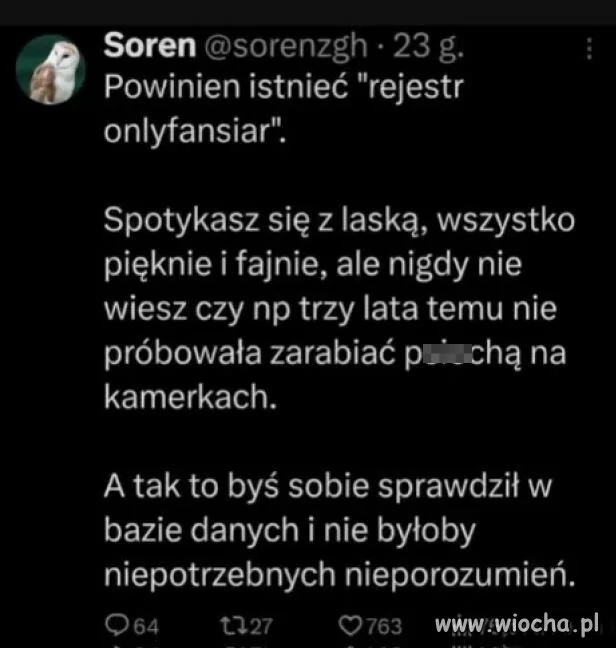
Task: Click the 23 g. timestamp
Action: (428, 46)
